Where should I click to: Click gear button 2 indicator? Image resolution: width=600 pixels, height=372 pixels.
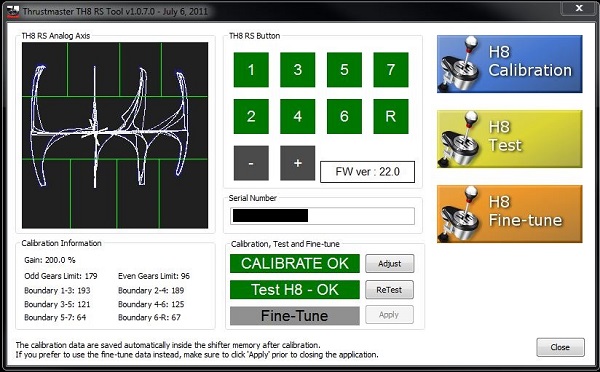pyautogui.click(x=251, y=116)
